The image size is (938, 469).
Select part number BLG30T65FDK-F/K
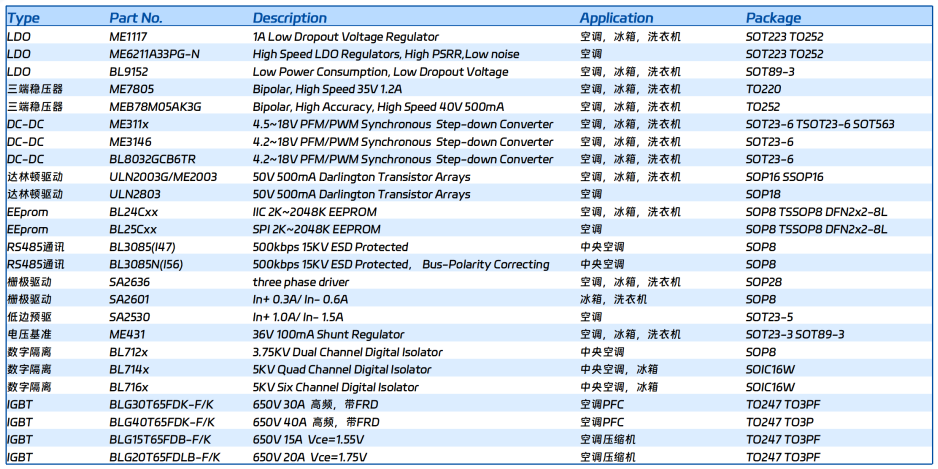click(x=162, y=405)
